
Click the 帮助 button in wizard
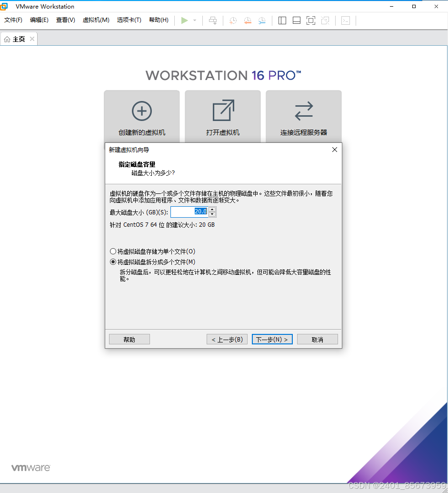coord(129,339)
